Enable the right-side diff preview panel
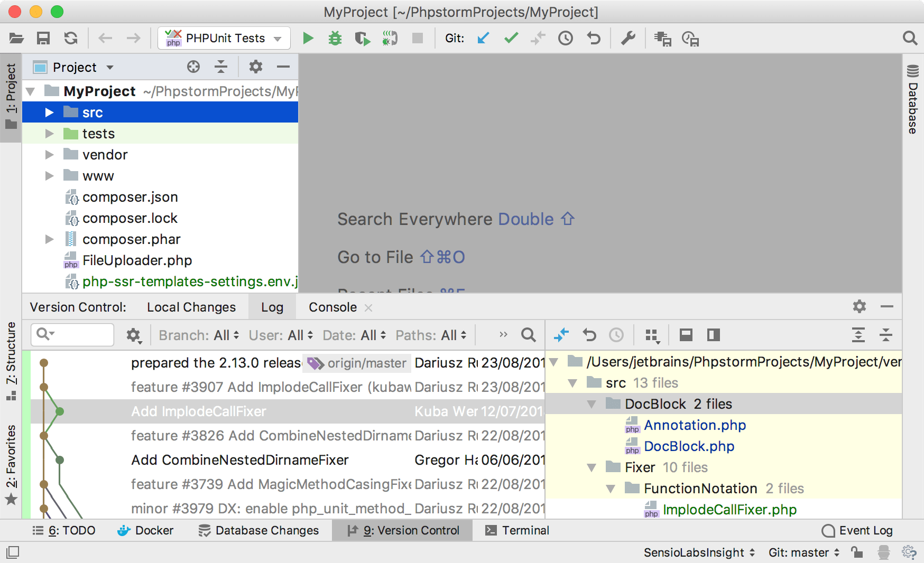Image resolution: width=924 pixels, height=563 pixels. [x=713, y=335]
